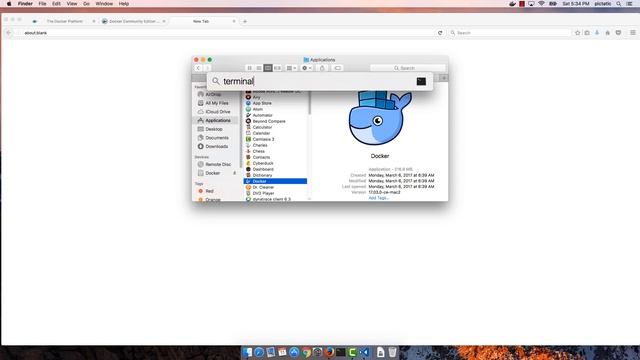640x360 pixels.
Task: Switch to The Docker Platform browser tab
Action: pos(64,21)
